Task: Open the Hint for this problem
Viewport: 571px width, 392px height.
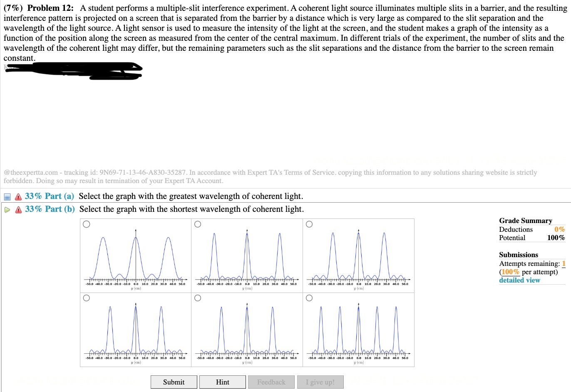Action: point(223,382)
